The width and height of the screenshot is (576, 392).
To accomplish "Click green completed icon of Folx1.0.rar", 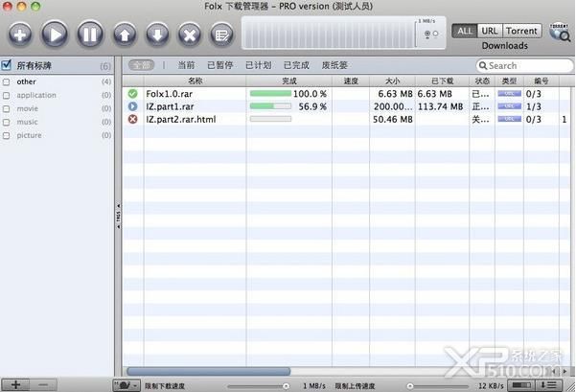I will [132, 94].
